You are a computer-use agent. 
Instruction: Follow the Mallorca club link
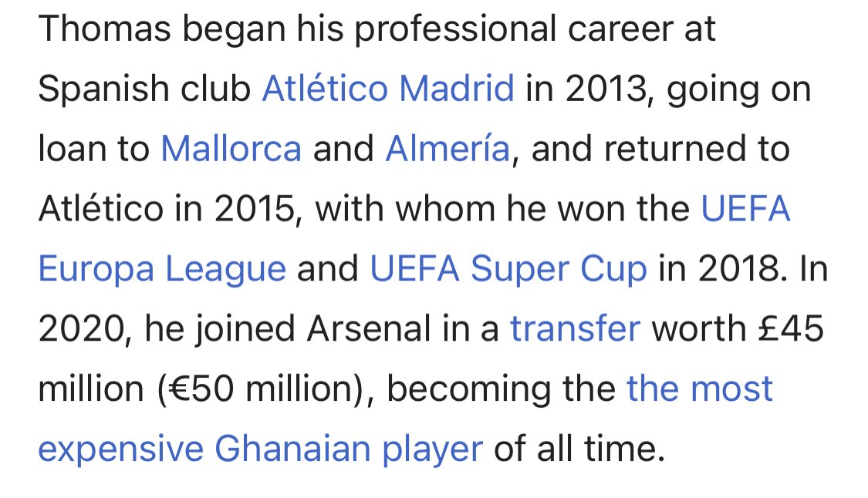point(231,148)
